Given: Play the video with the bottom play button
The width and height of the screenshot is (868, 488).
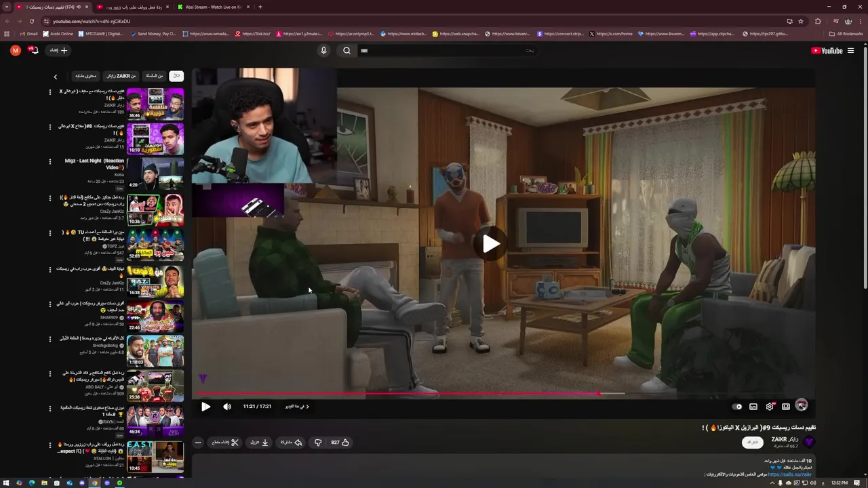Looking at the screenshot, I should (x=205, y=407).
